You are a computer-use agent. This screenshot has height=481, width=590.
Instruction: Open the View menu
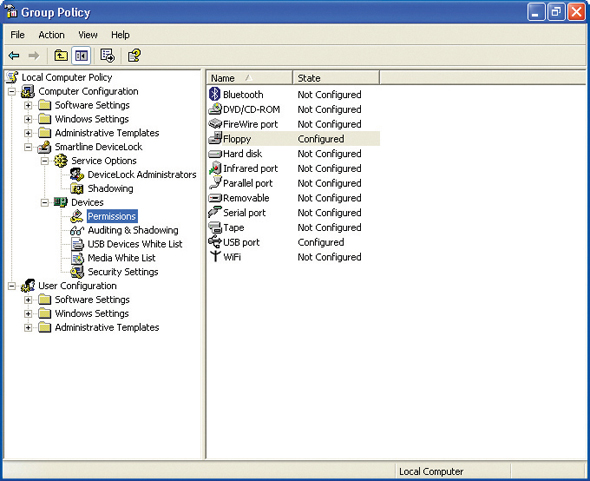pyautogui.click(x=88, y=35)
